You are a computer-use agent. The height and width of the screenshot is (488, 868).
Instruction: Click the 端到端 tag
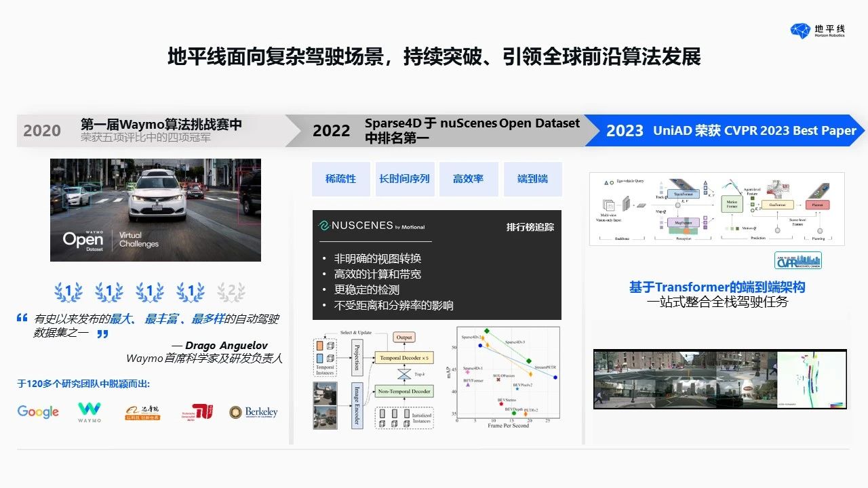(x=532, y=179)
